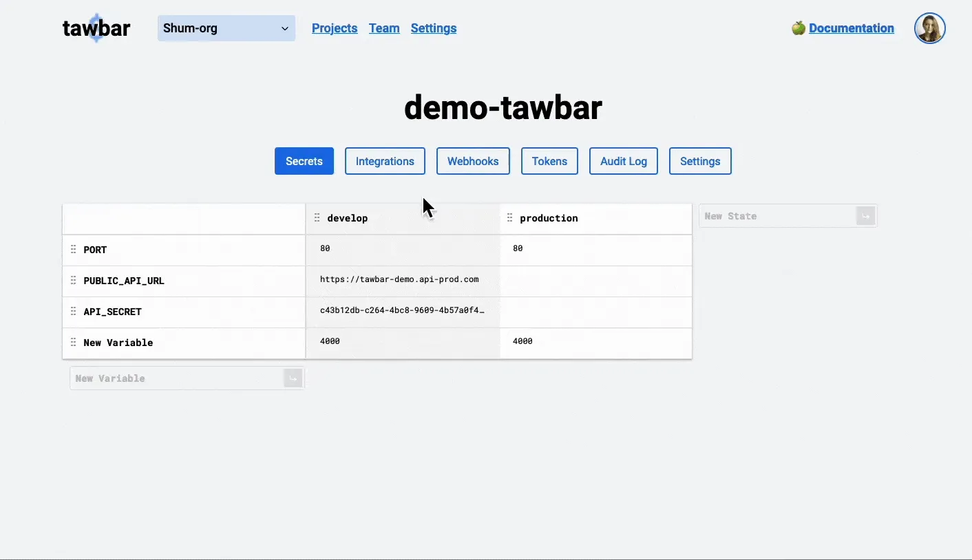The image size is (972, 560).
Task: Grab the drag handle beside PORT
Action: (x=73, y=249)
